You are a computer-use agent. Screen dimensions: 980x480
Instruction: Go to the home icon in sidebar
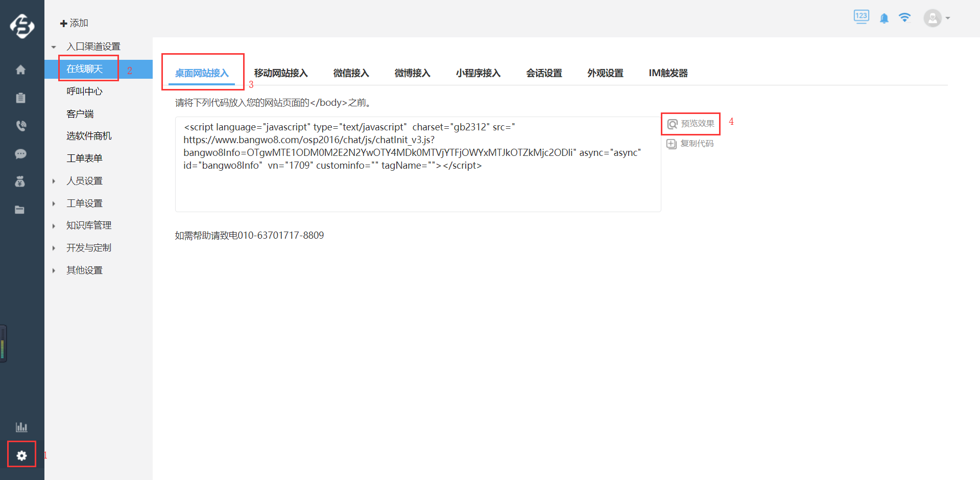[x=20, y=70]
